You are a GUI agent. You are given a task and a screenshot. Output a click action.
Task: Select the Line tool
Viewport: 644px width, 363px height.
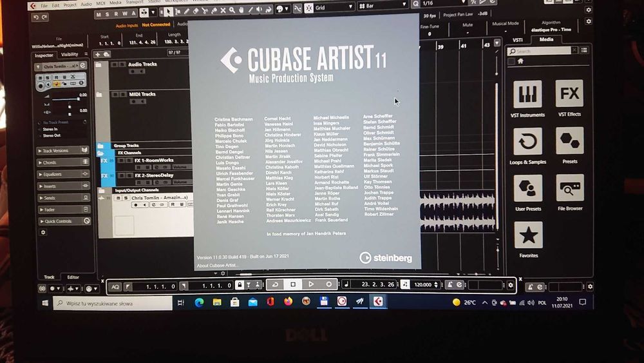pyautogui.click(x=250, y=10)
